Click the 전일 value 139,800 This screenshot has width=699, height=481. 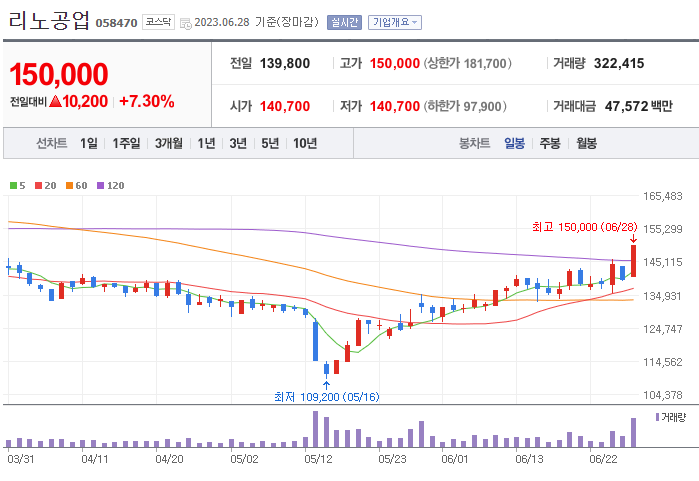click(285, 63)
